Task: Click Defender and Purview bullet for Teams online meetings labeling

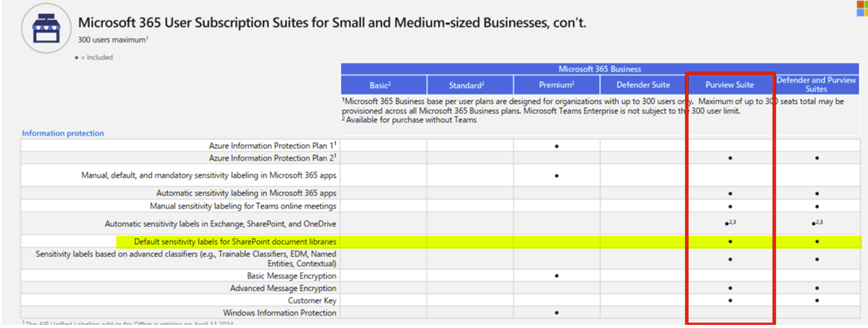Action: click(817, 206)
